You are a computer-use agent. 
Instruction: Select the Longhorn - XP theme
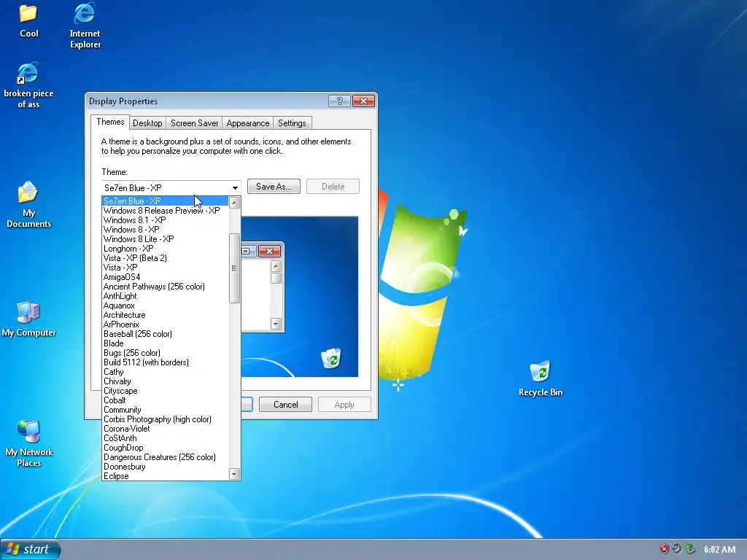[166, 249]
